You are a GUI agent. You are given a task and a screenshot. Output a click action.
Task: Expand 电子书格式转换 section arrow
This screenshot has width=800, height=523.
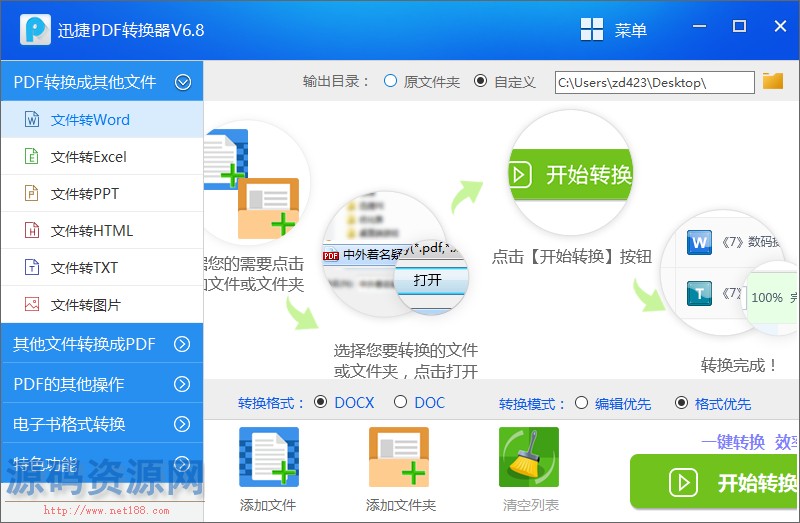pos(182,424)
